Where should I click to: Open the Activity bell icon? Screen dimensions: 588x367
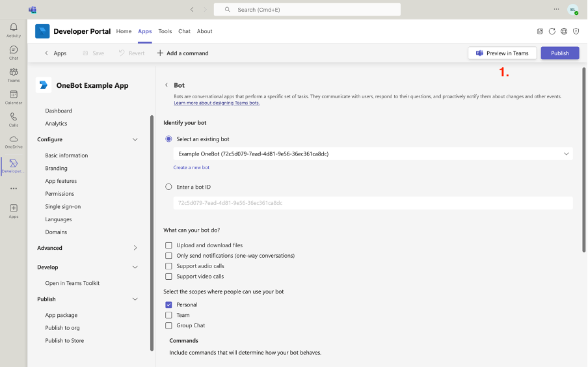coord(14,27)
